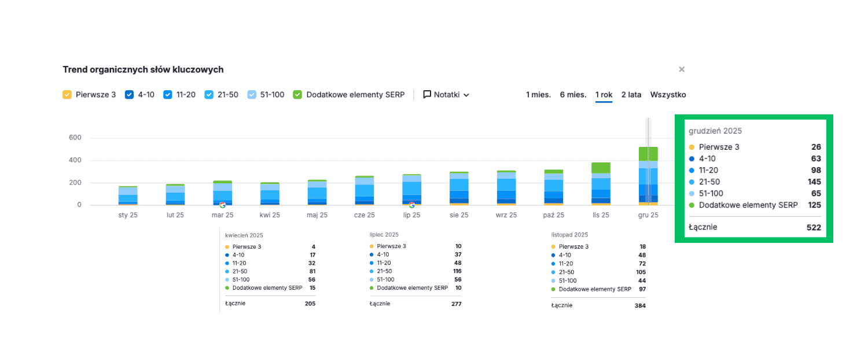
Task: Click the Google update marker at mar 25
Action: [x=222, y=205]
